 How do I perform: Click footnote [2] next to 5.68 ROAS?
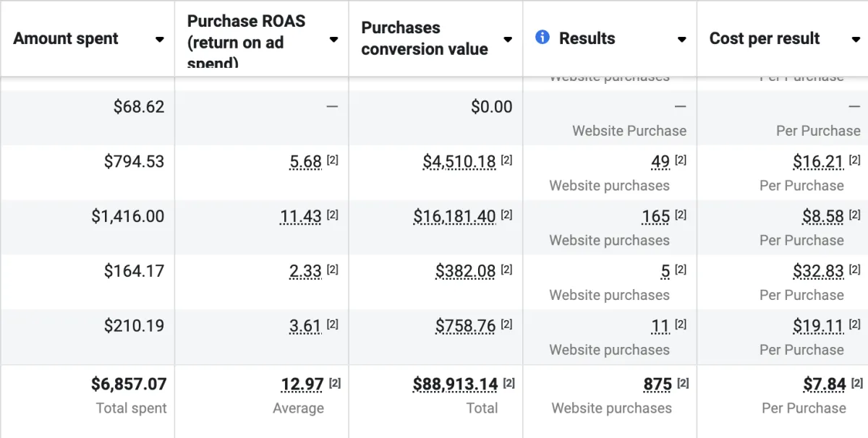point(332,160)
